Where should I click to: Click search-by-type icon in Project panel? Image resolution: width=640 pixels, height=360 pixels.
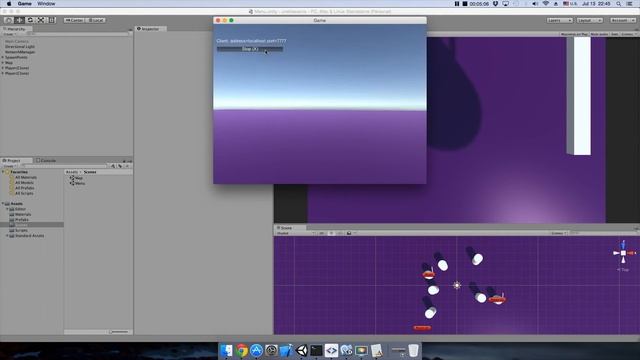coord(113,166)
